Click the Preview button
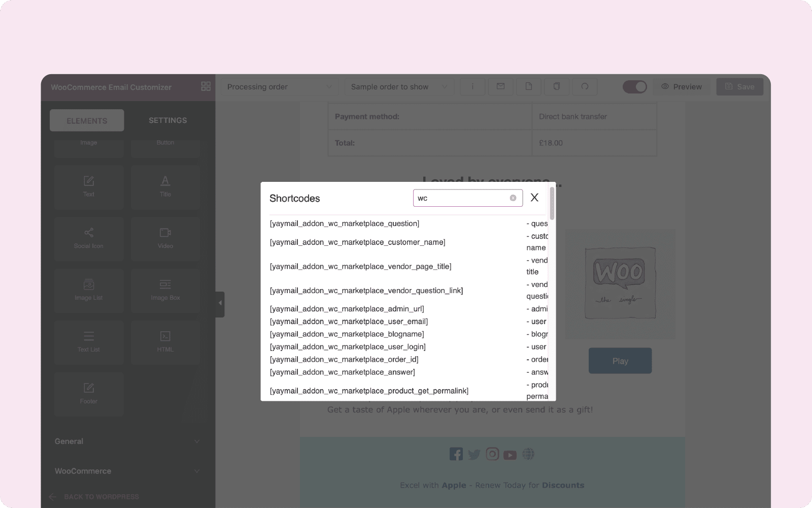This screenshot has width=812, height=508. pos(682,87)
